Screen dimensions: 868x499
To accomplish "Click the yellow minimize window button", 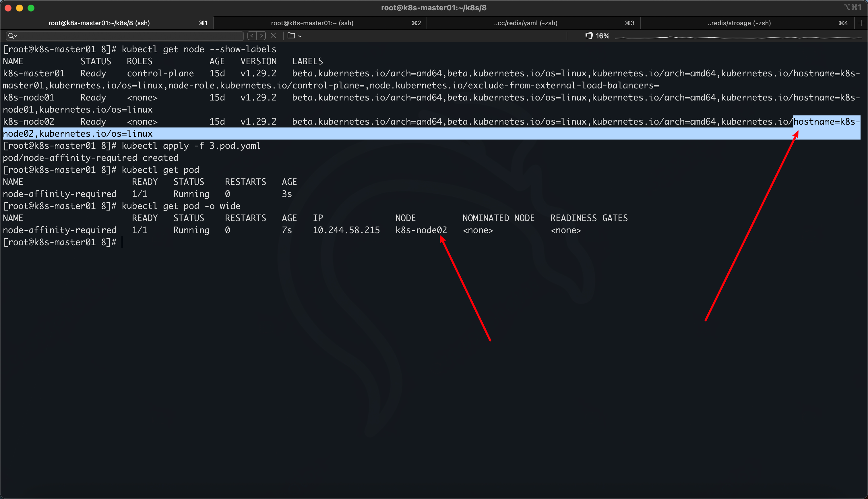I will pos(20,8).
